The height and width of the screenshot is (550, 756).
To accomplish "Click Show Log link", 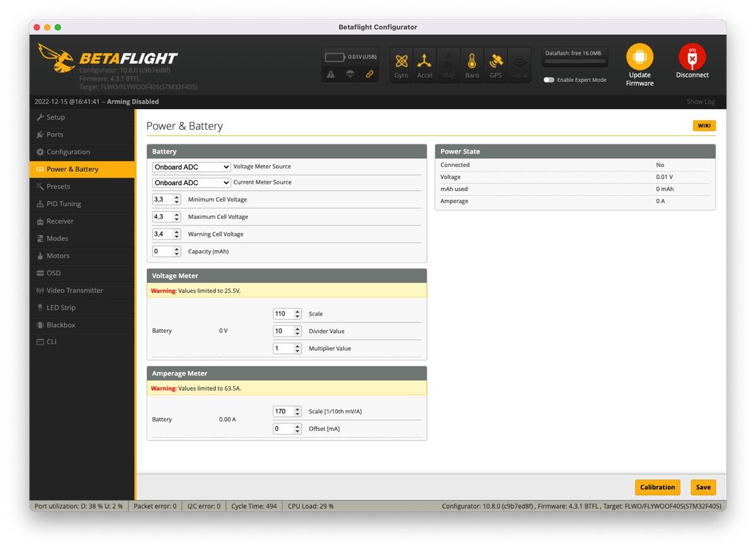I will tap(701, 102).
